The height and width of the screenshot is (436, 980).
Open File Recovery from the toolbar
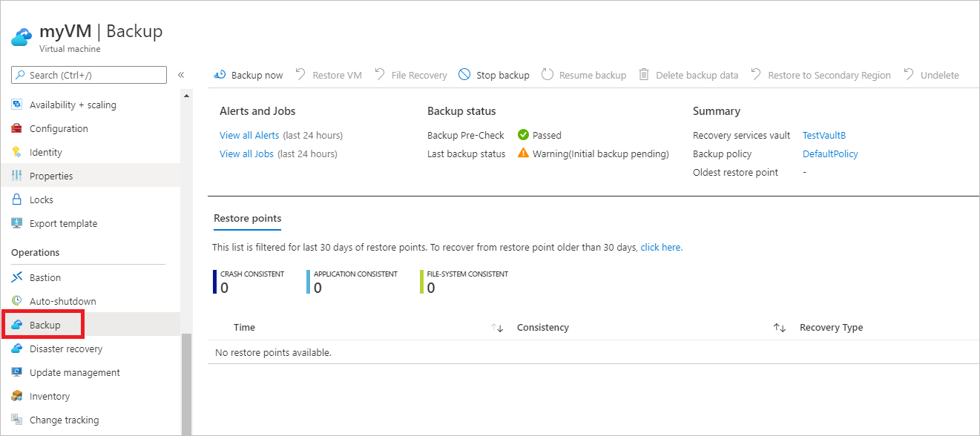tap(380, 74)
